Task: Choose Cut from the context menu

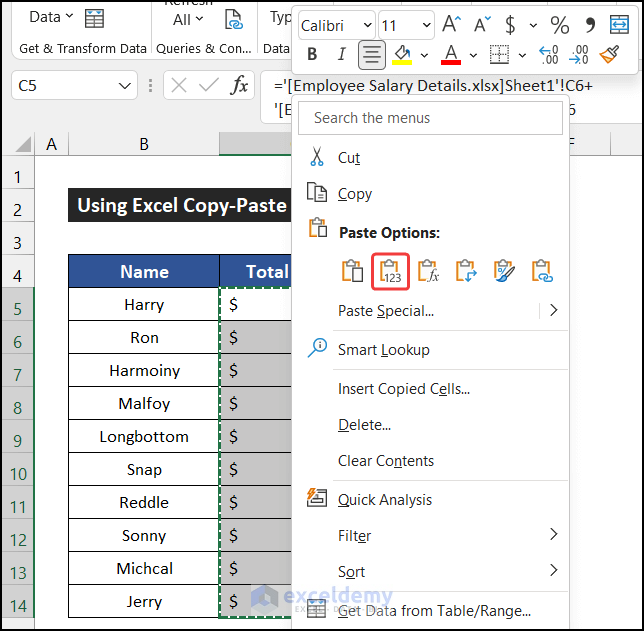Action: click(x=349, y=158)
